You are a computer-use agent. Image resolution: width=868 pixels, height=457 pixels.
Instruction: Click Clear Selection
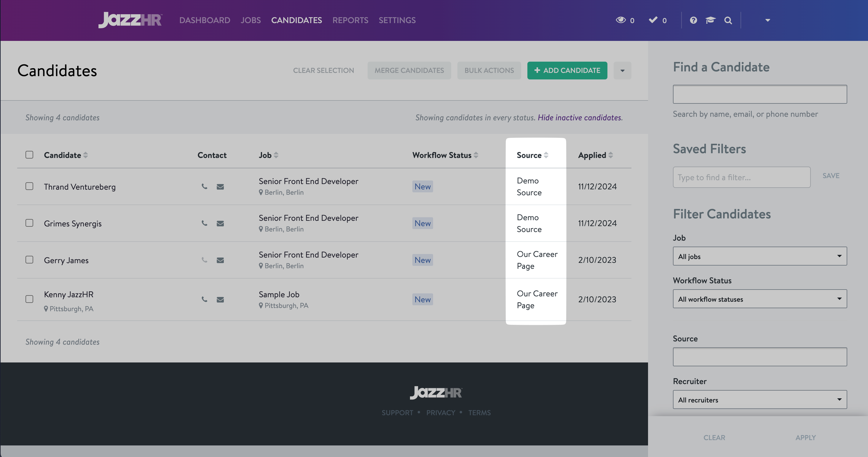323,70
